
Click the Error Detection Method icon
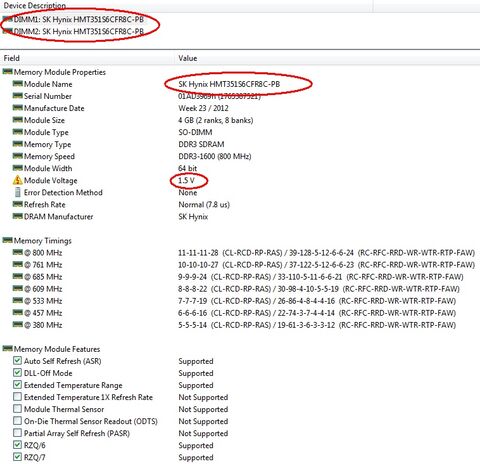[18, 192]
